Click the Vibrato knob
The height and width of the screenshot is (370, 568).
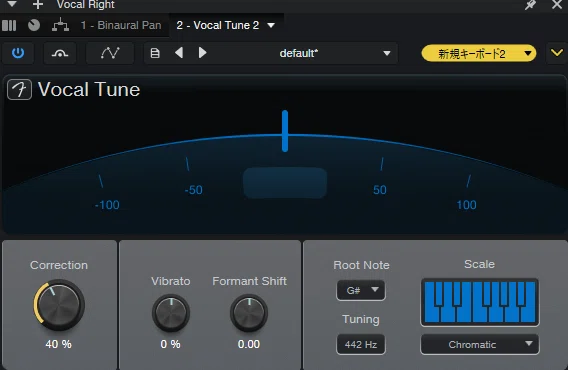(x=171, y=313)
